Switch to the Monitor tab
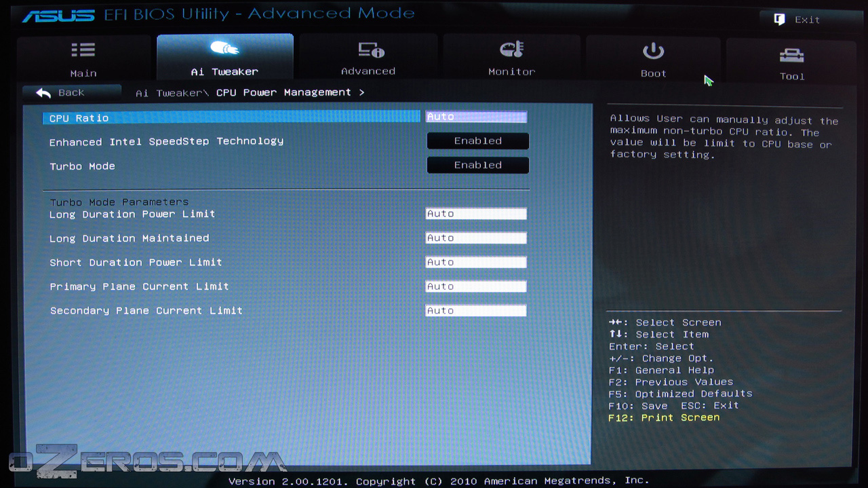Image resolution: width=868 pixels, height=488 pixels. [511, 58]
